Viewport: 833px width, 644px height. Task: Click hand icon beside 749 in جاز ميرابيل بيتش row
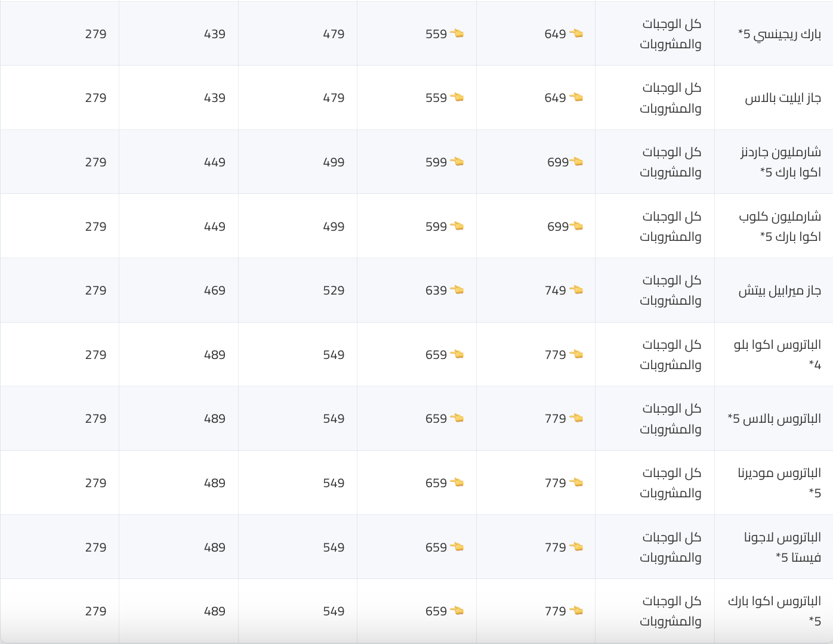click(576, 290)
